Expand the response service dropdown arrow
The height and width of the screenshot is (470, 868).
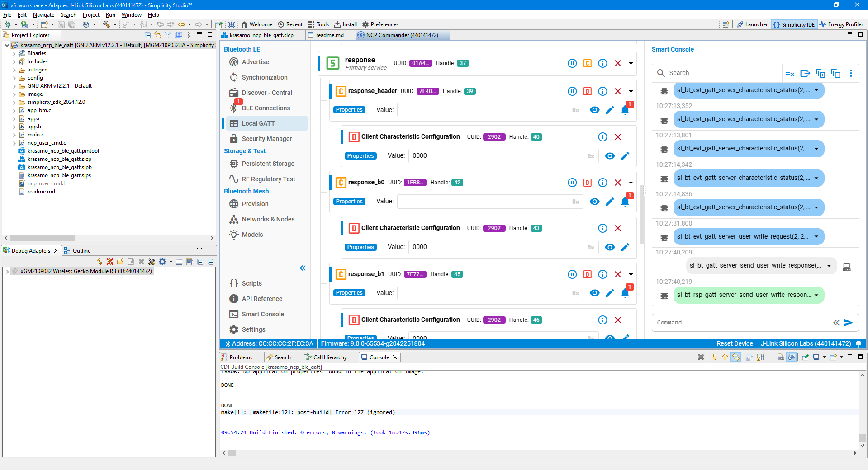pyautogui.click(x=631, y=64)
